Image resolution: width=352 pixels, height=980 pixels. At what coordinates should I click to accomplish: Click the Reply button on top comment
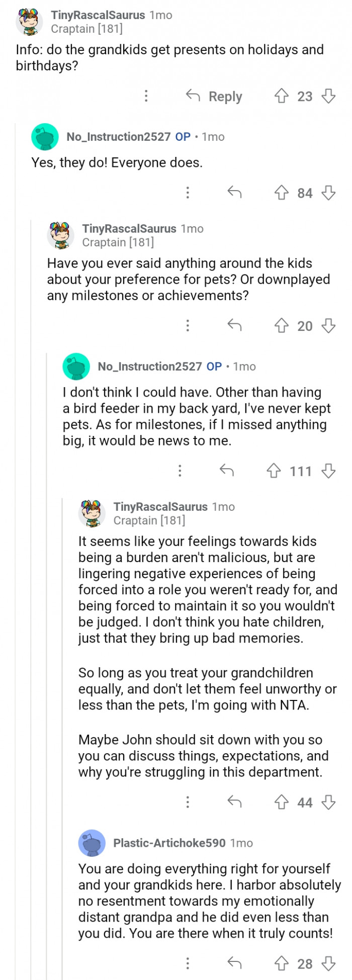pos(215,96)
